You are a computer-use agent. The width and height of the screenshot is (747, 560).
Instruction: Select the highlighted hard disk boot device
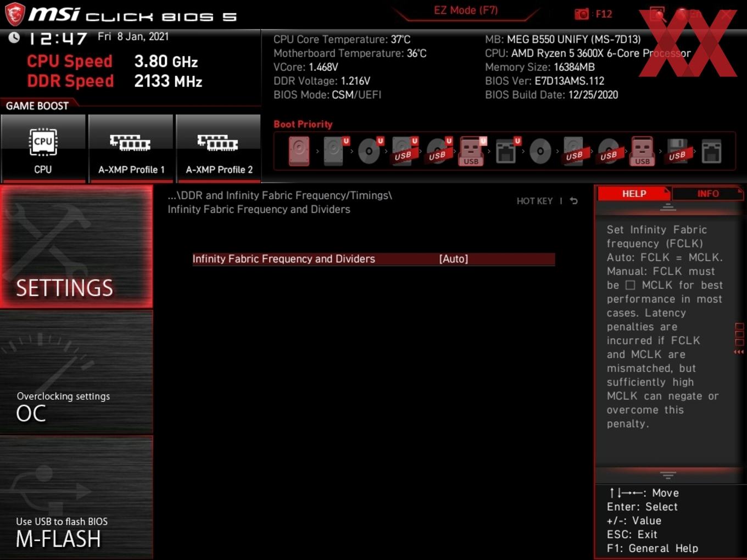[x=299, y=151]
